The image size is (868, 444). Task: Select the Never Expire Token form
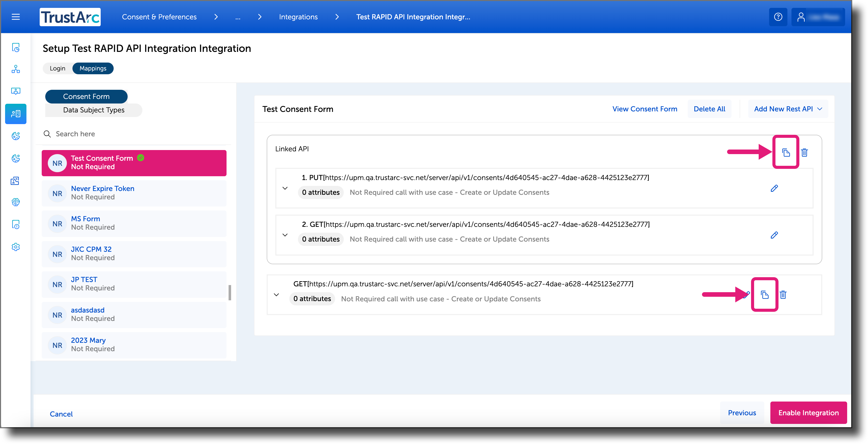tap(134, 193)
